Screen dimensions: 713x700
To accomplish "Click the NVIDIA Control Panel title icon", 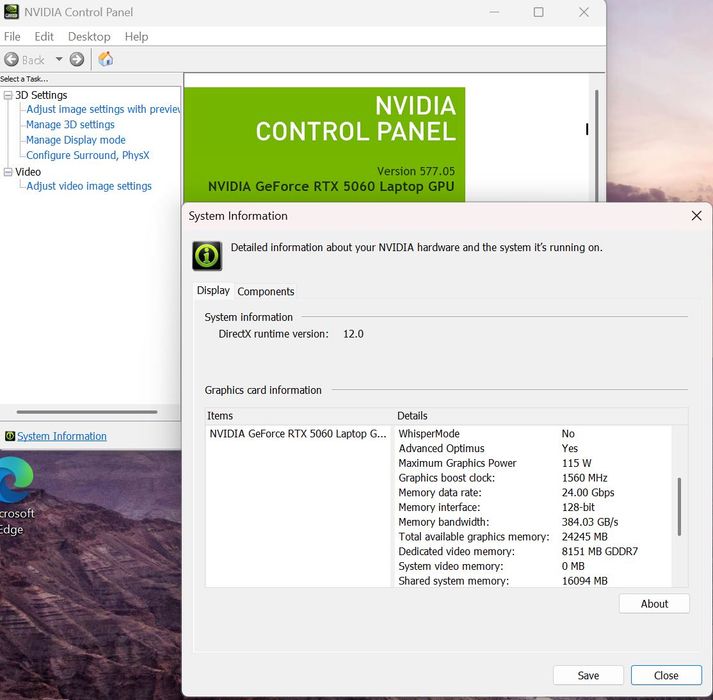I will coord(11,12).
